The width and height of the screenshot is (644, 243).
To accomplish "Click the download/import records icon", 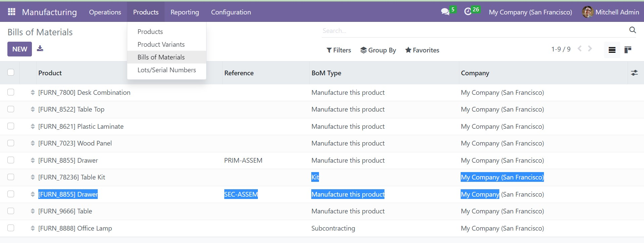I will 40,48.
